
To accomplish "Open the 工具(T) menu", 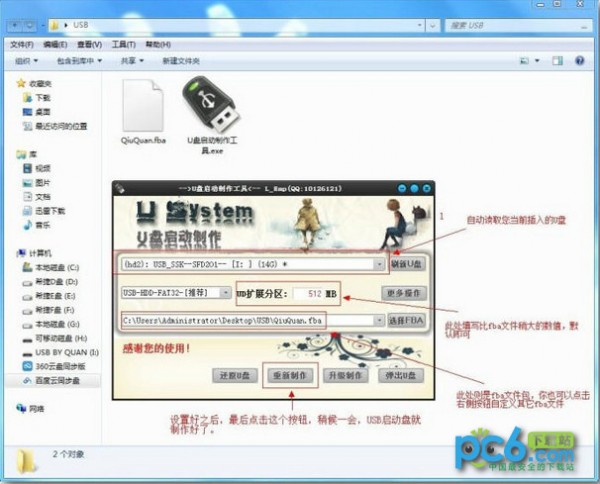I will (124, 45).
